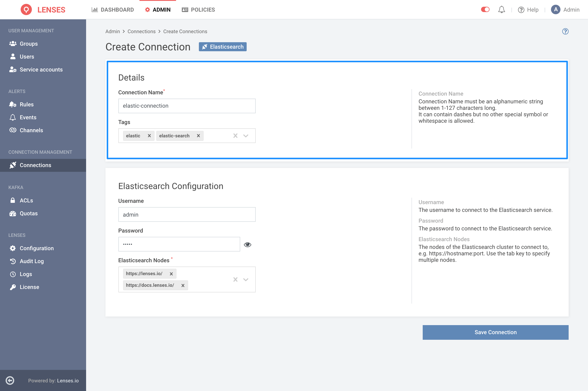Screen dimensions: 588x391
Task: Click the Admin user avatar
Action: [x=556, y=9]
